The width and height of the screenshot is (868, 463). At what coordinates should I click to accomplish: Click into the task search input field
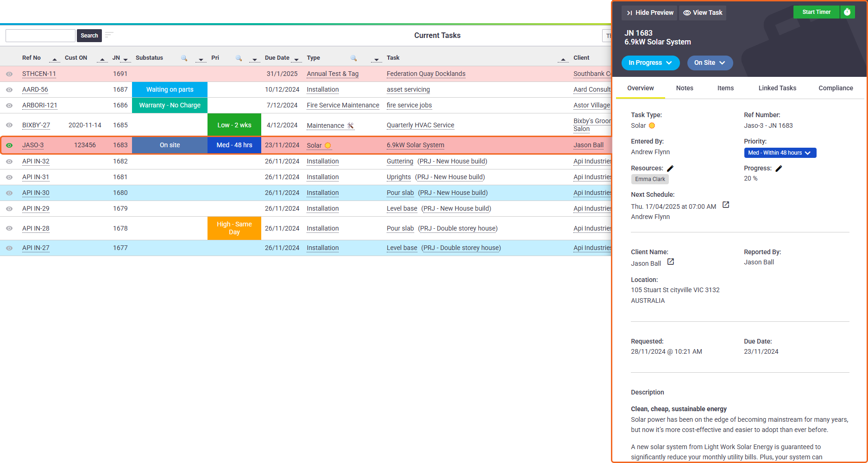click(40, 36)
